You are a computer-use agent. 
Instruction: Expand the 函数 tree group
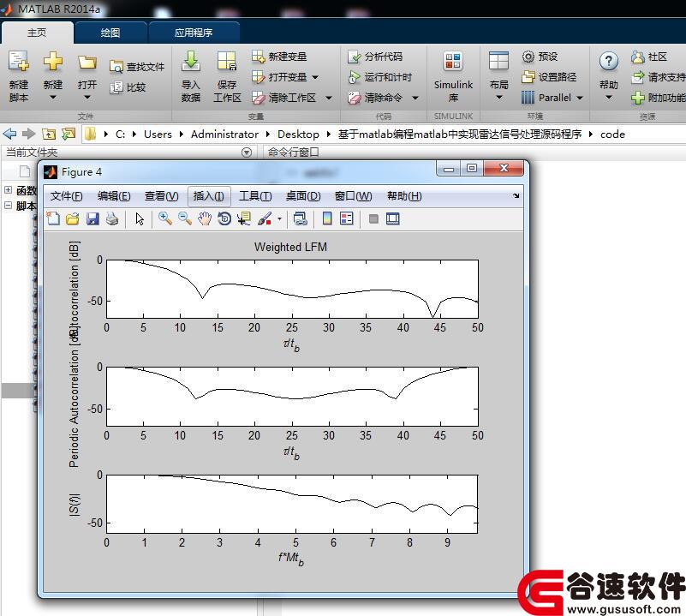(x=9, y=190)
